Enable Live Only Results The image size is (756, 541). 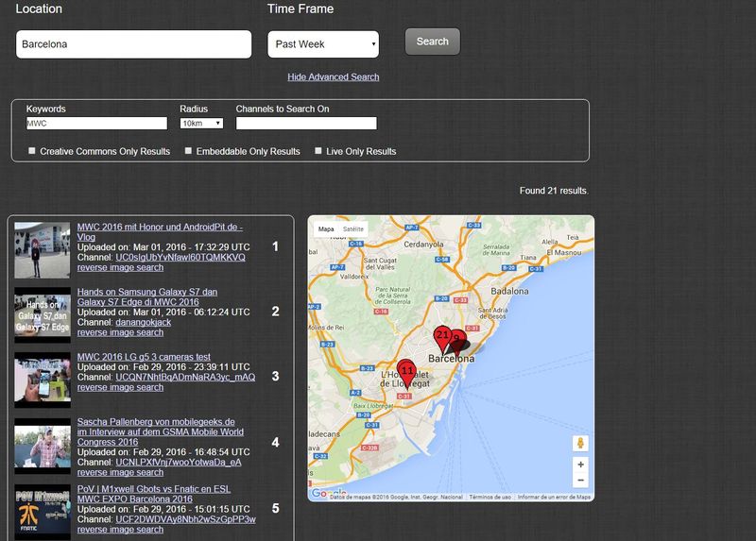point(318,151)
